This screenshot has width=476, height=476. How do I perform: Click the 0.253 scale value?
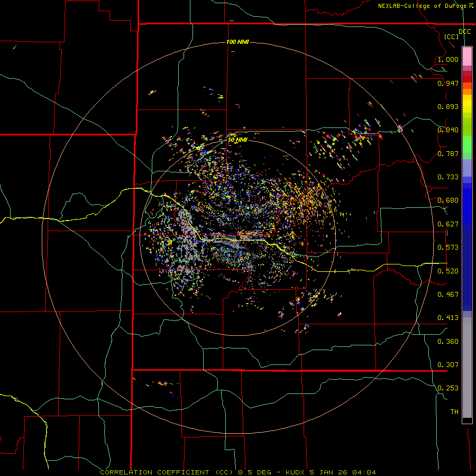(448, 388)
